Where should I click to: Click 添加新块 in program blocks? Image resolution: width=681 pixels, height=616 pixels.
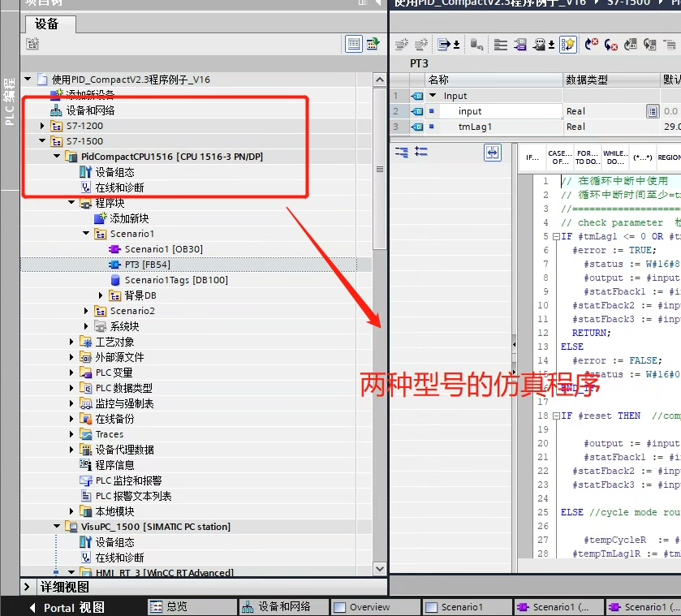pos(129,218)
